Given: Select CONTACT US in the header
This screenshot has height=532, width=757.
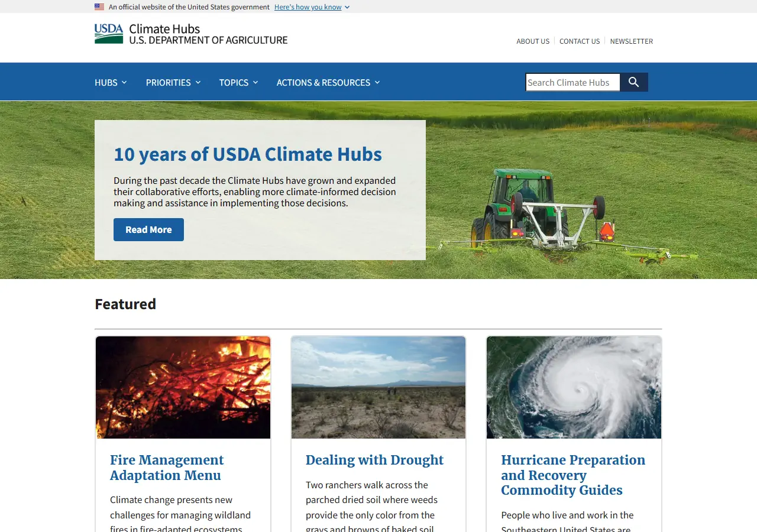Looking at the screenshot, I should point(580,41).
